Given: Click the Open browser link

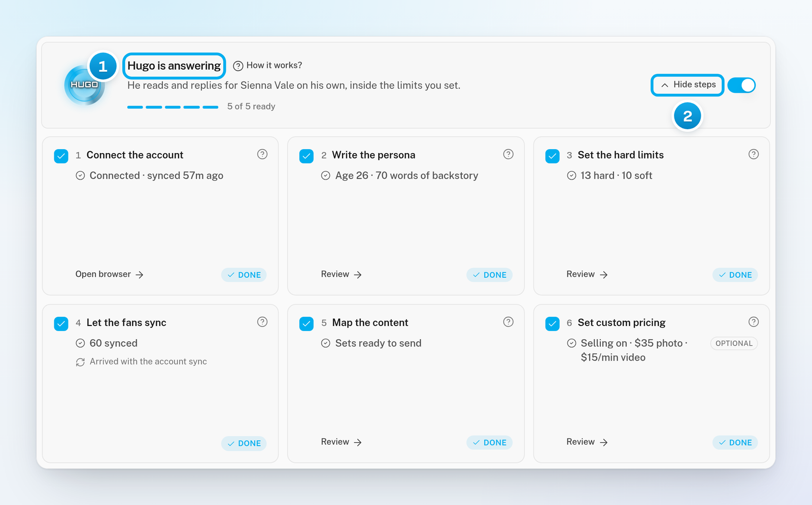Looking at the screenshot, I should point(110,274).
